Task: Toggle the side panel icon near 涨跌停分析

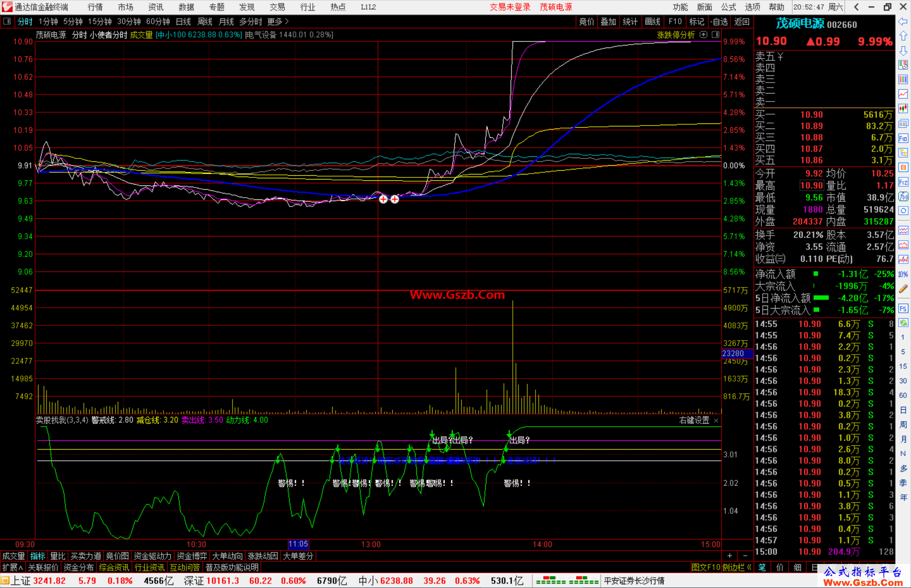Action: click(716, 35)
